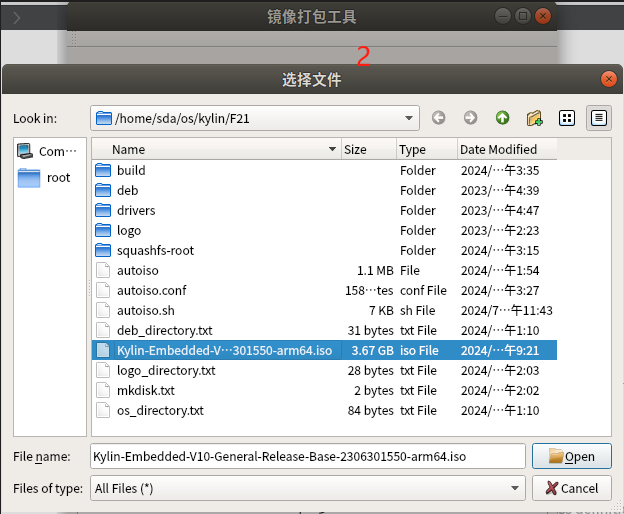The height and width of the screenshot is (514, 624).
Task: Click the autoiso file icon
Action: point(103,270)
